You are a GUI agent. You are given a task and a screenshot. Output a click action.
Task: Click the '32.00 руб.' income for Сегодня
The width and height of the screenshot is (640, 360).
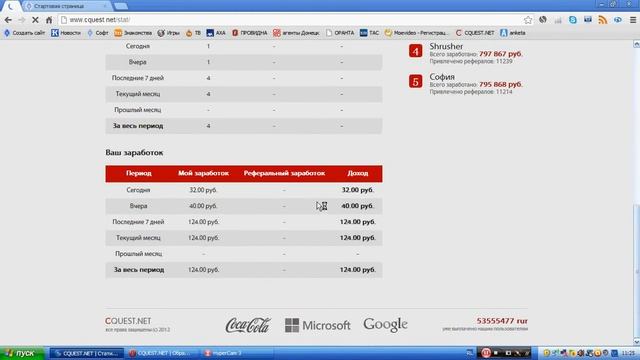pos(358,190)
